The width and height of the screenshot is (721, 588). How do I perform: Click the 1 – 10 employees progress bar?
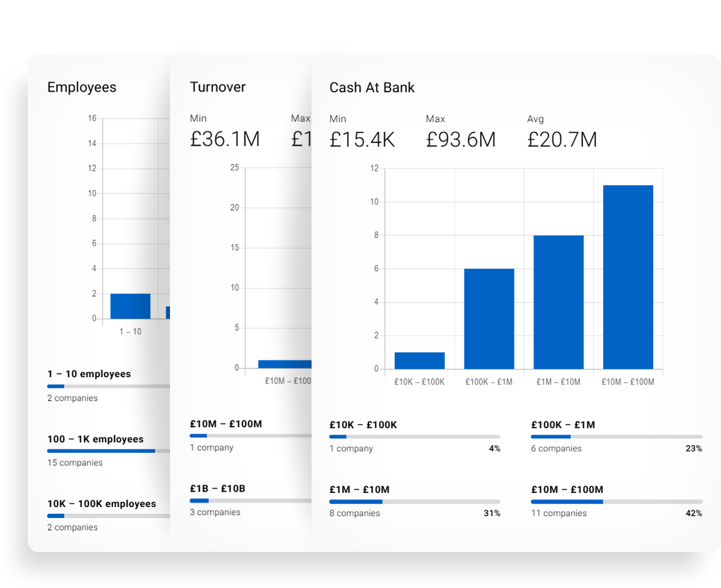click(108, 386)
